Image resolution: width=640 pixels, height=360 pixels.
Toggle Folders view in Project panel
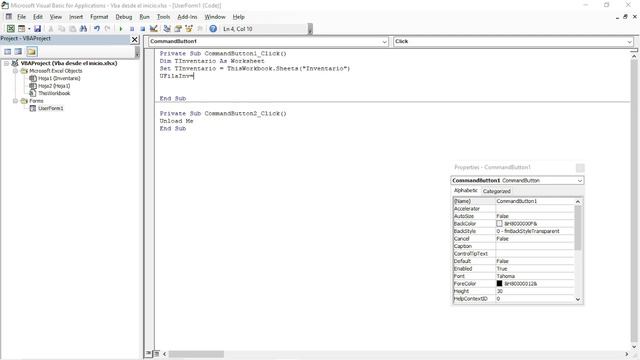[x=32, y=51]
